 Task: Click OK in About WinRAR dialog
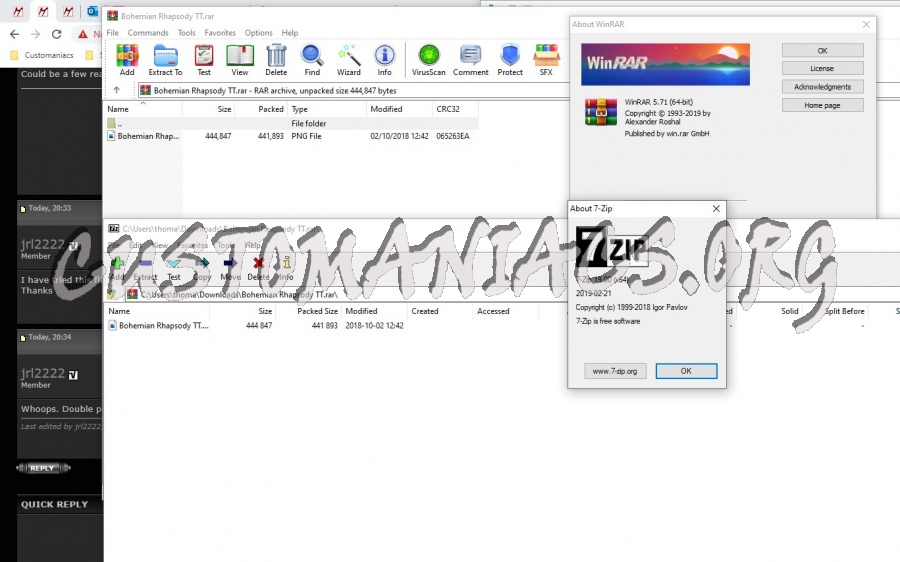pos(823,51)
